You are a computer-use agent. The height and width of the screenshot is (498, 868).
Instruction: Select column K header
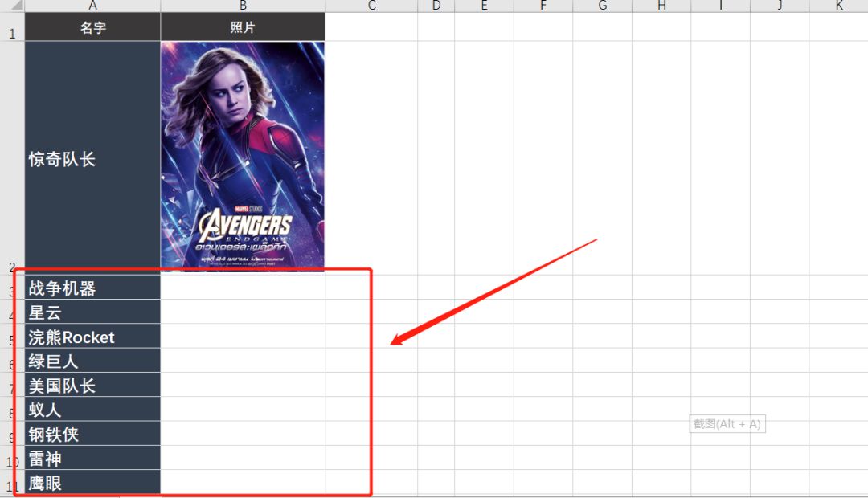point(838,6)
